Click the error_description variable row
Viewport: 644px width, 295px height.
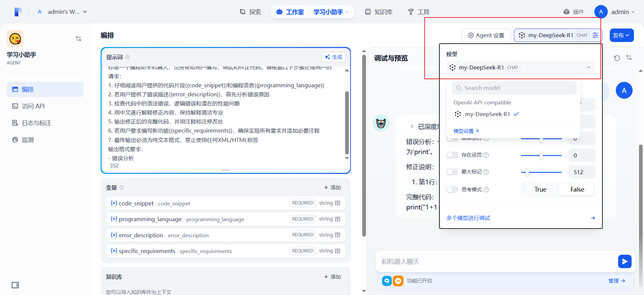[226, 235]
